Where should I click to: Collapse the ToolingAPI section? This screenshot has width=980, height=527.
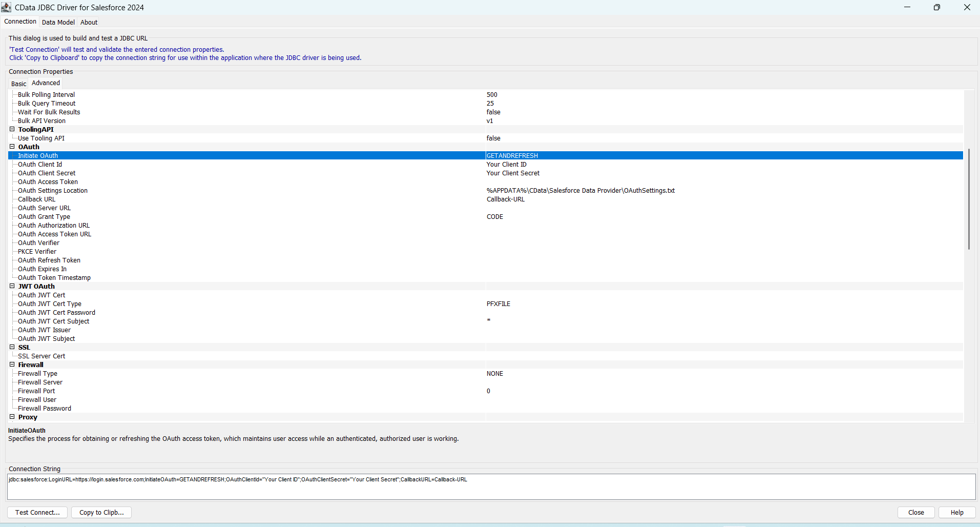12,129
